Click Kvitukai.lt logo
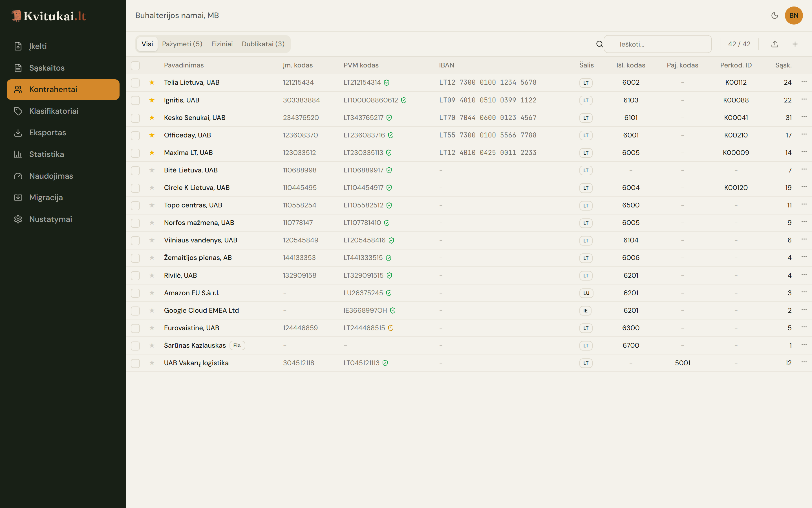Image resolution: width=812 pixels, height=508 pixels. [x=49, y=16]
